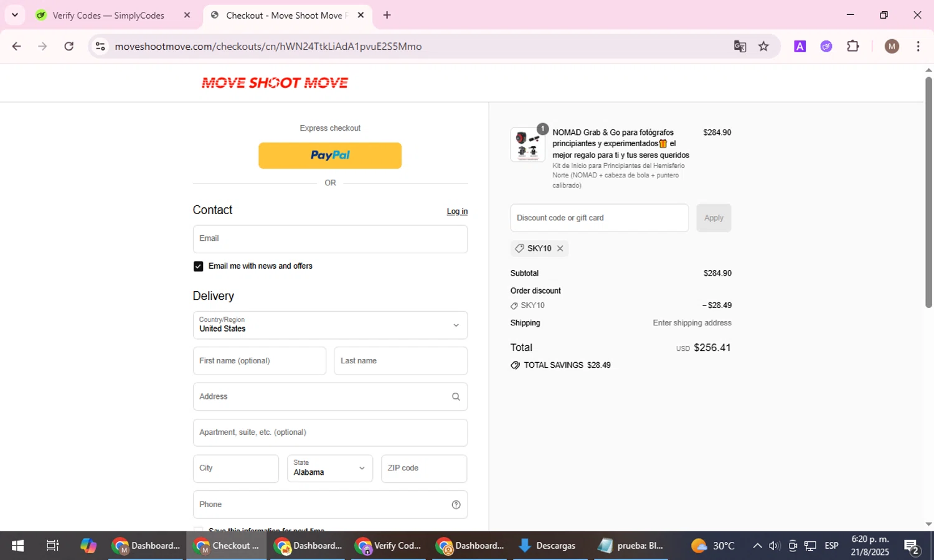This screenshot has width=934, height=560.
Task: Show hidden system tray icons
Action: point(757,546)
